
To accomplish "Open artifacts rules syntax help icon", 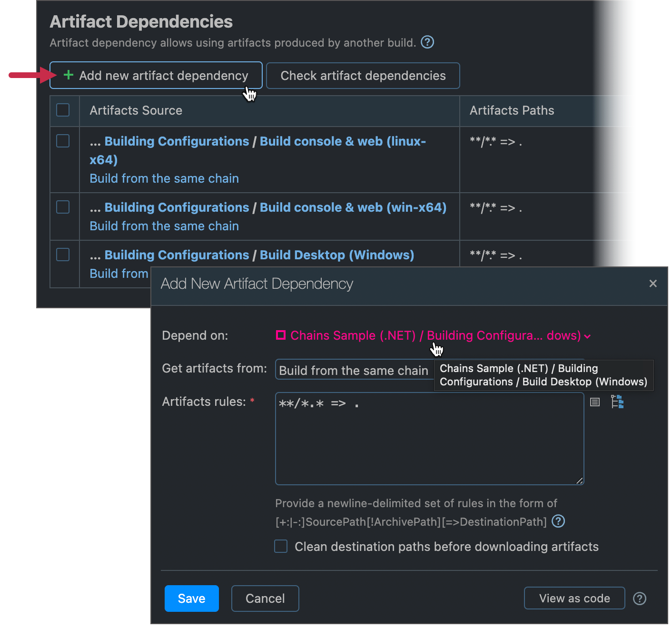I will click(x=558, y=521).
